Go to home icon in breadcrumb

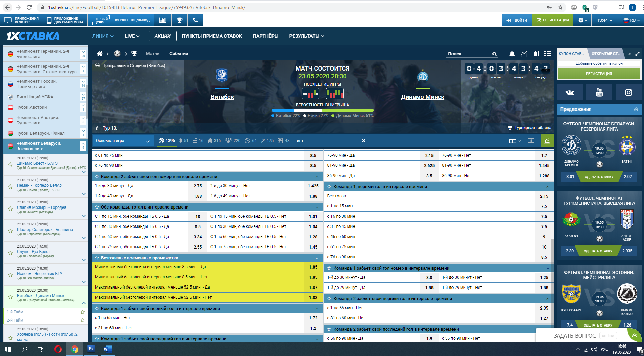click(99, 54)
